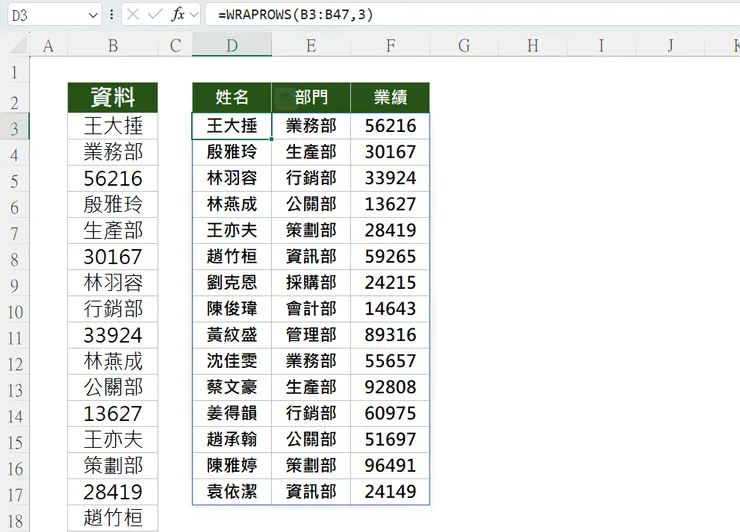Select column A header

tap(48, 46)
